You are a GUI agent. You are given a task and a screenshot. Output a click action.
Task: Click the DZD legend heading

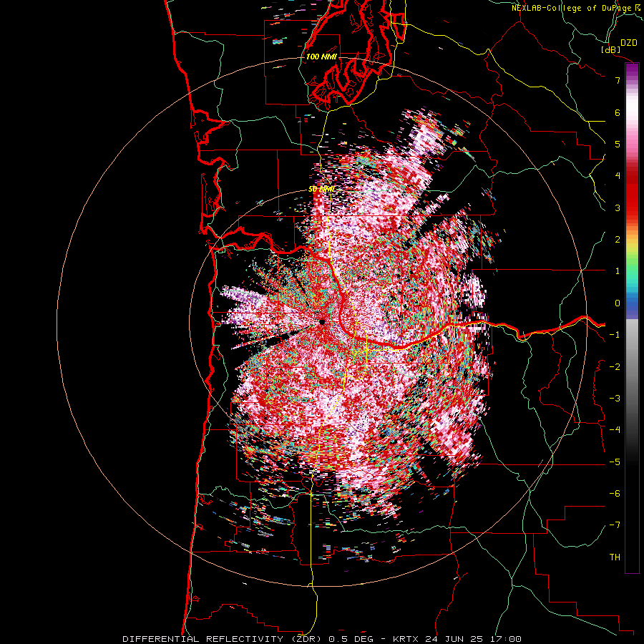point(628,43)
